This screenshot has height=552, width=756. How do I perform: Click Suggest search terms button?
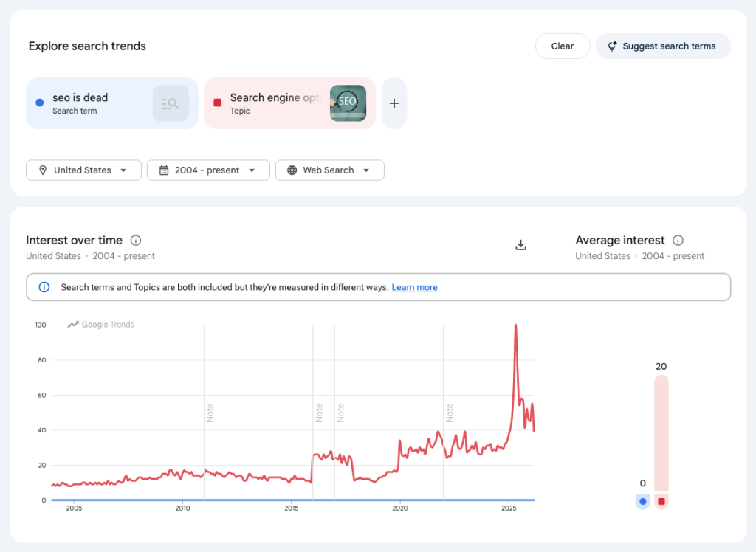(662, 46)
